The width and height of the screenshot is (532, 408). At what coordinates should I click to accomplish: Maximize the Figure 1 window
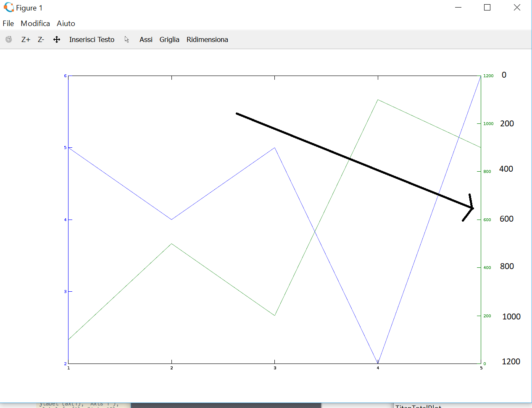pos(487,8)
